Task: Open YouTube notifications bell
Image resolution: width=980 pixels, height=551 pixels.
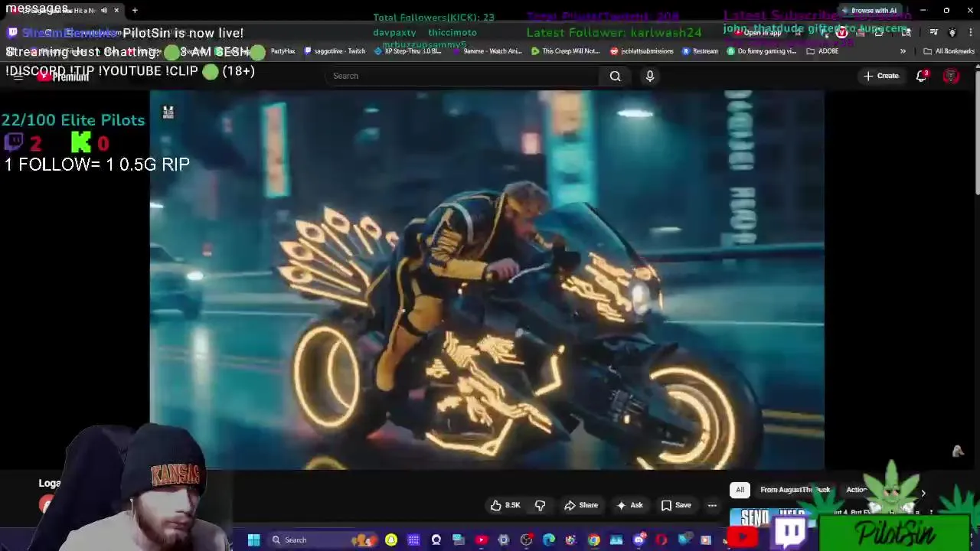Action: (922, 76)
